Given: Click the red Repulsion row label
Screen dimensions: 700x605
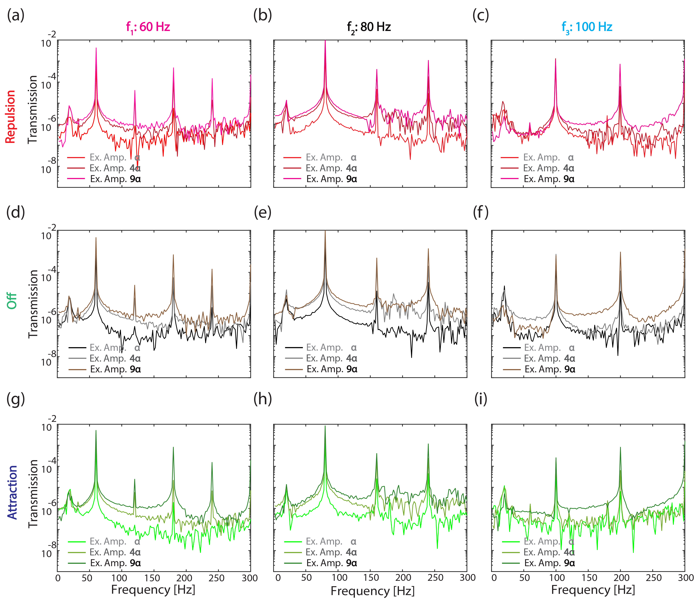Looking at the screenshot, I should 10,116.
